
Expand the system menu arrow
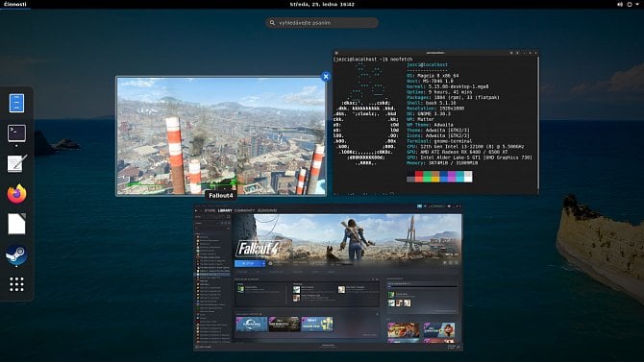coord(637,4)
